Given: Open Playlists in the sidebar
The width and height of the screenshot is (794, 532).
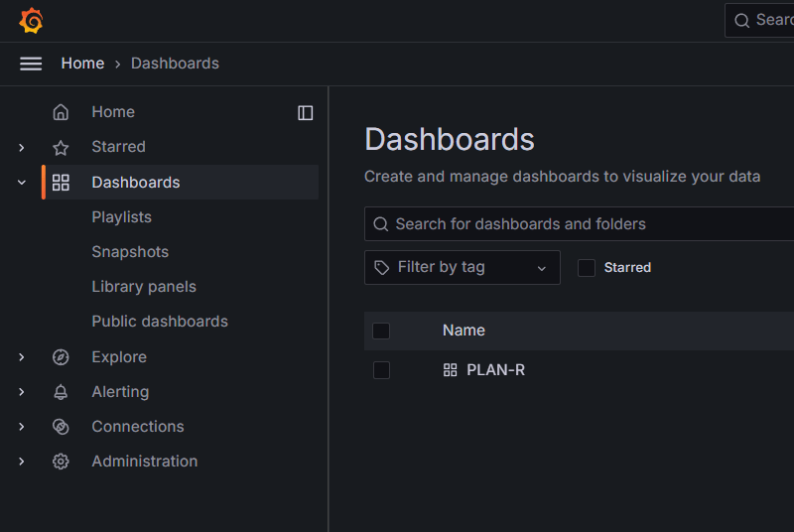Looking at the screenshot, I should coord(121,217).
